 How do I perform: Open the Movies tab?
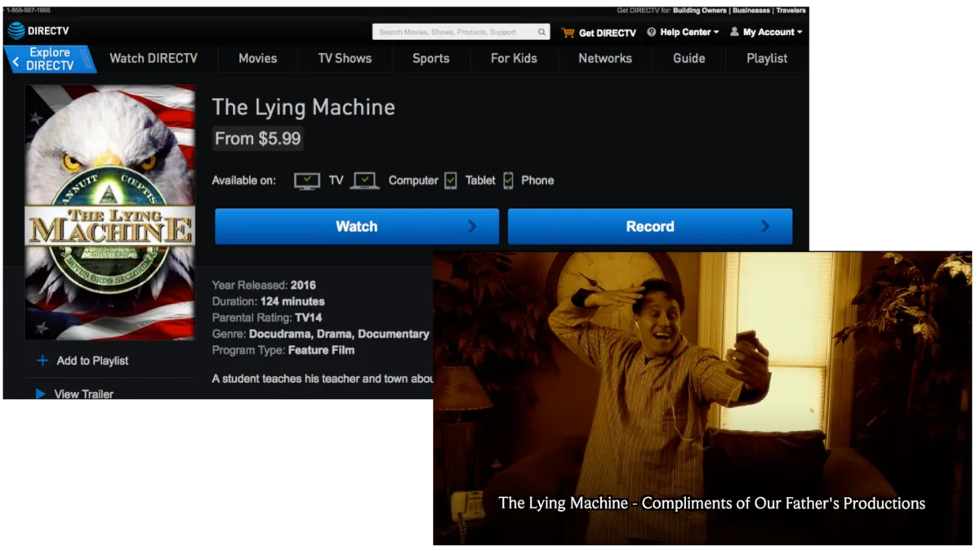(258, 58)
